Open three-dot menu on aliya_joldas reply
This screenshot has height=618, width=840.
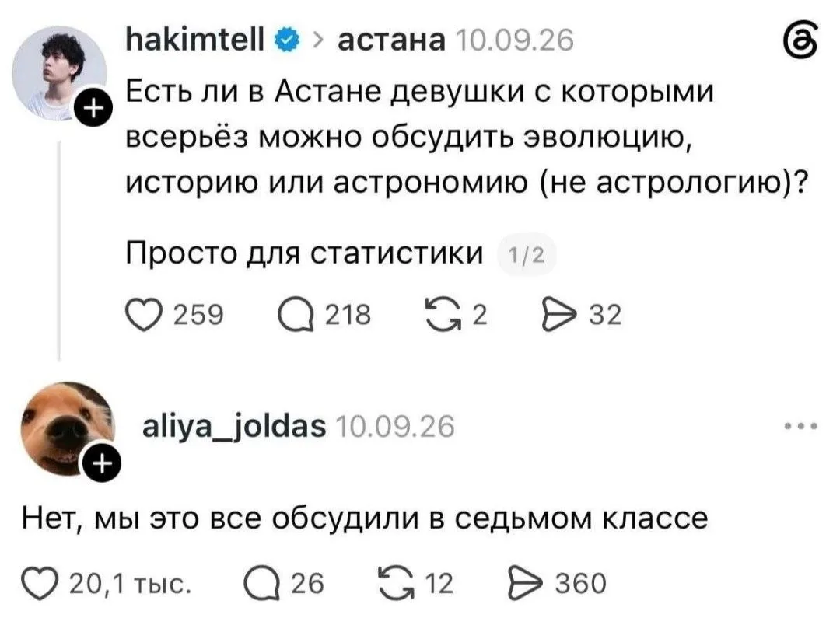tap(801, 427)
